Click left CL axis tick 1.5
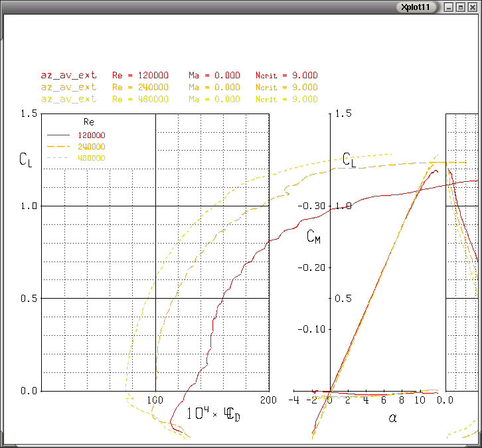Image resolution: width=482 pixels, height=448 pixels. [x=29, y=113]
